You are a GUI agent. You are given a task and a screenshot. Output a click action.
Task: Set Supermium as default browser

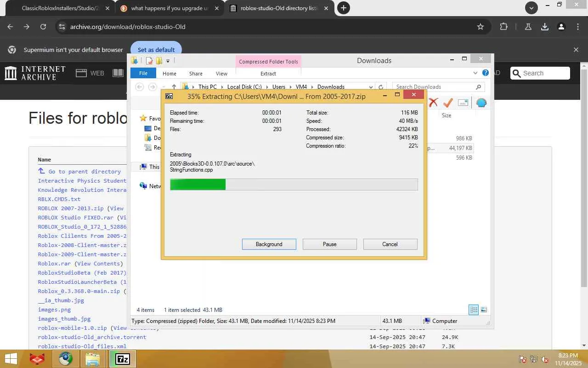(x=156, y=50)
